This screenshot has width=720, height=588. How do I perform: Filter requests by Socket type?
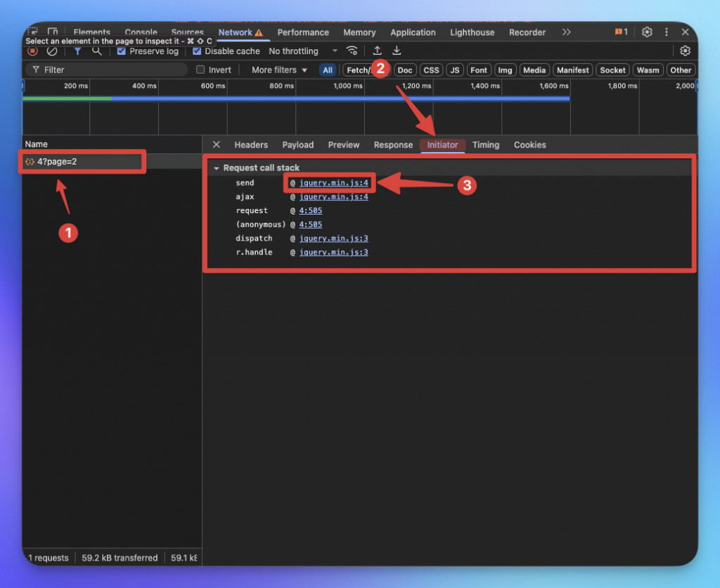pyautogui.click(x=612, y=70)
